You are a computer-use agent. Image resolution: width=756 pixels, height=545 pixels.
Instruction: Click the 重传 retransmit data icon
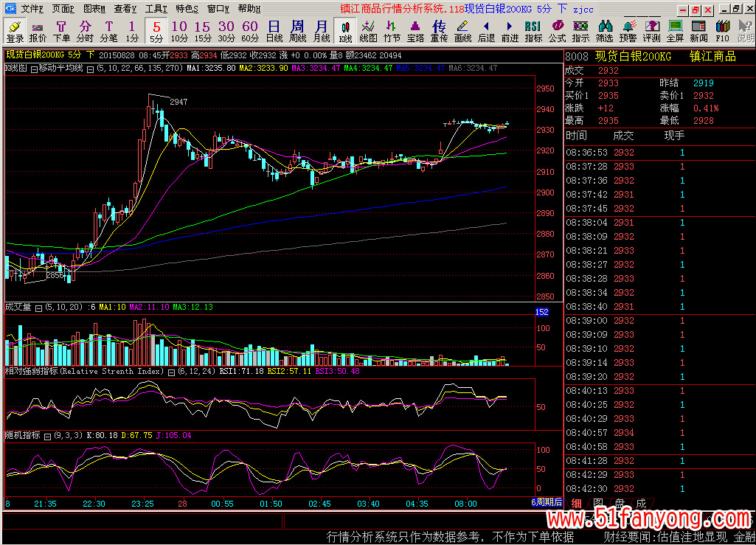coord(440,31)
